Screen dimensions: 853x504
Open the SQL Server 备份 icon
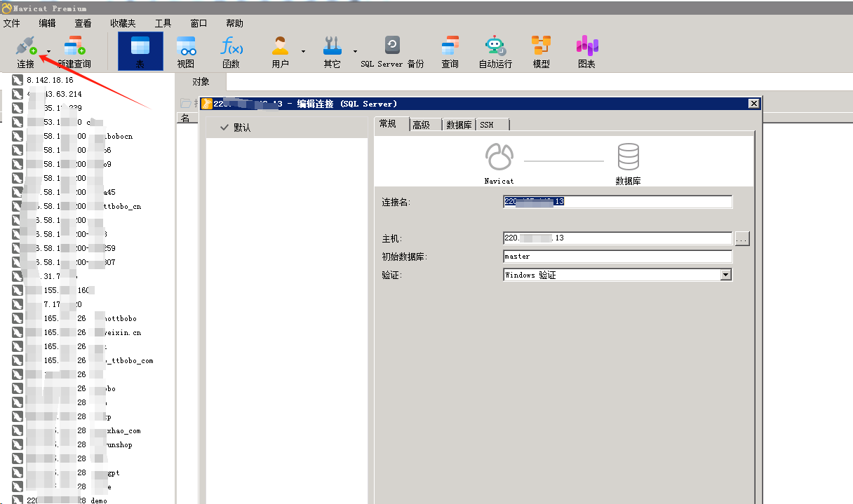[x=392, y=46]
